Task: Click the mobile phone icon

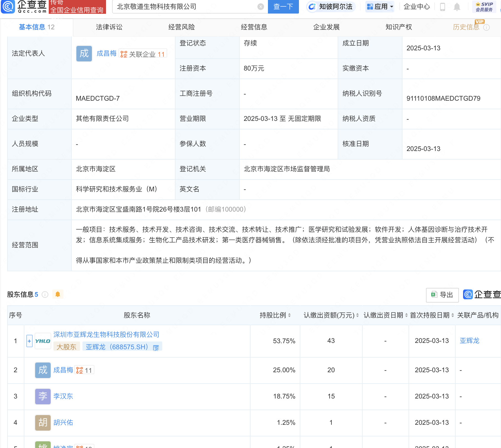Action: (442, 7)
